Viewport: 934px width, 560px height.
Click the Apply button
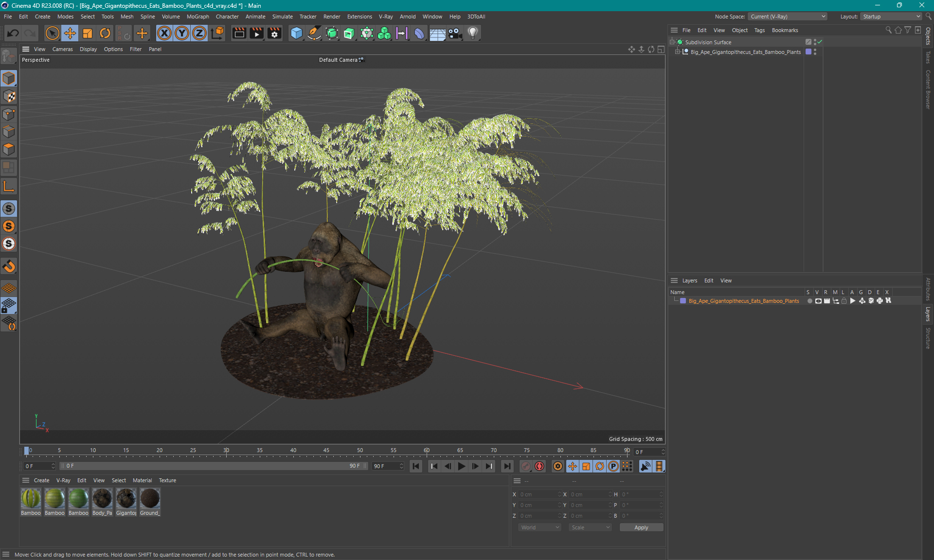[x=641, y=527]
